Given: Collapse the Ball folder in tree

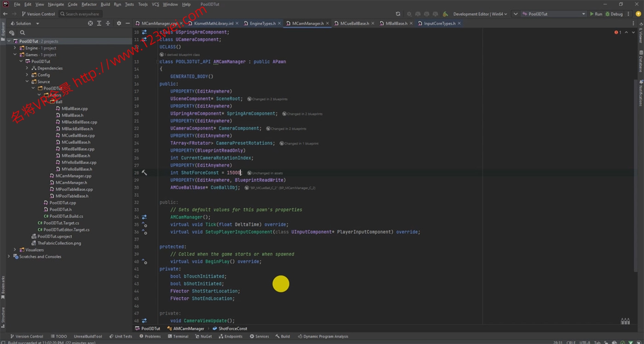Looking at the screenshot, I should [x=46, y=102].
